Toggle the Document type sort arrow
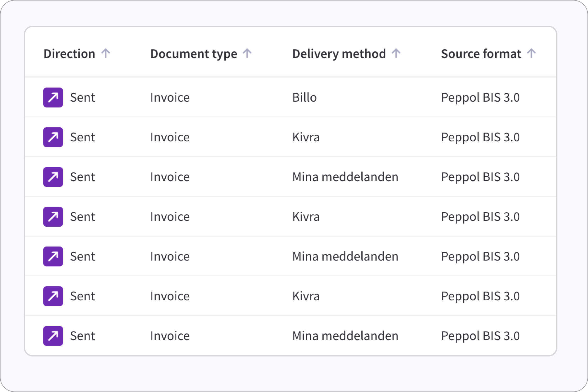 point(247,53)
